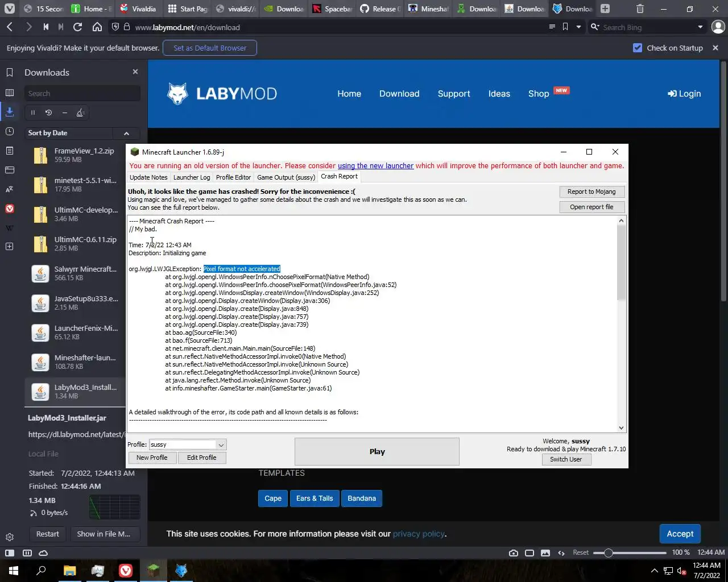This screenshot has width=728, height=582.
Task: Click Set as Default Browser
Action: [x=210, y=48]
